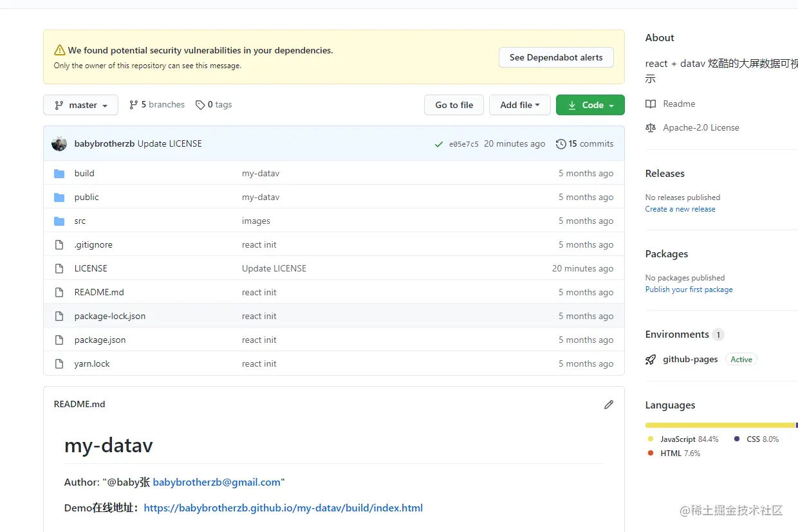Click react init message in yarn.lock row
Viewport: 798px width, 532px height.
259,363
